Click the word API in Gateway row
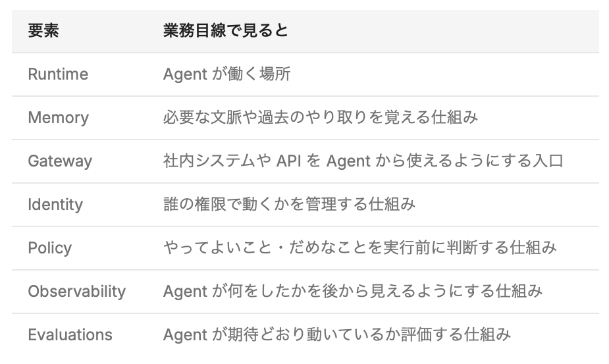 click(x=288, y=161)
